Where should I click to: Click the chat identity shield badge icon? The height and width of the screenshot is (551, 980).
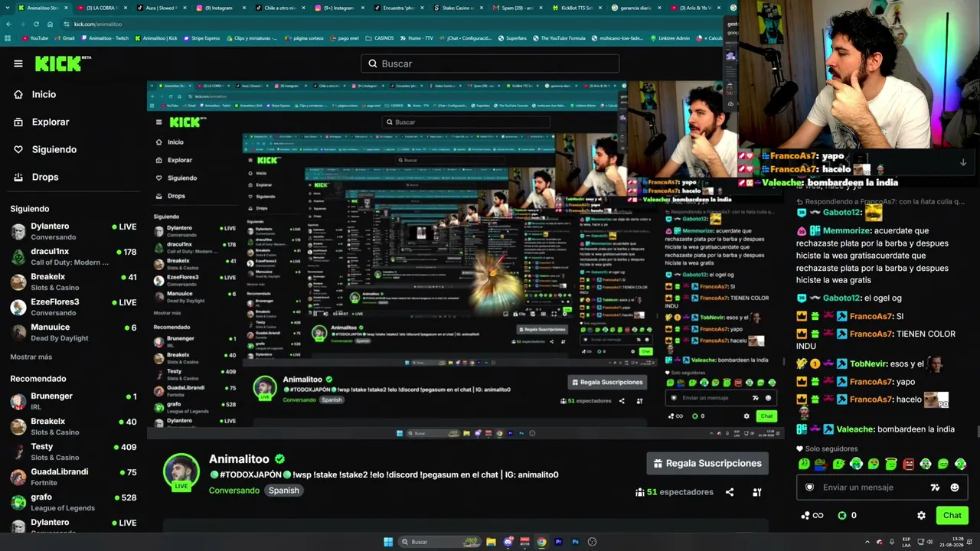click(810, 487)
